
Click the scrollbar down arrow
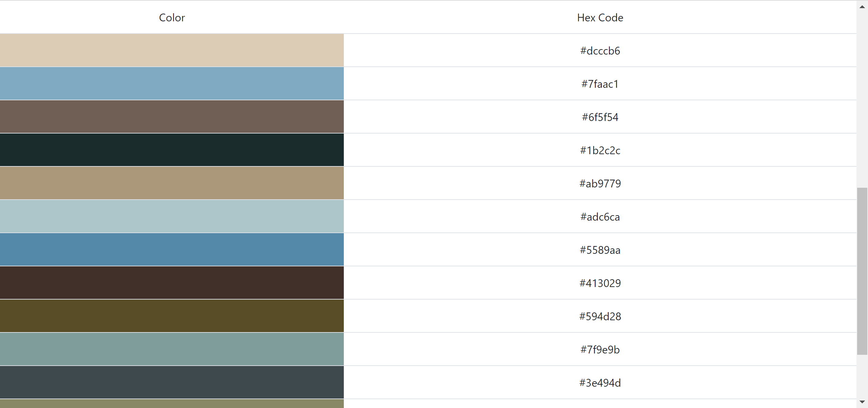(862, 403)
